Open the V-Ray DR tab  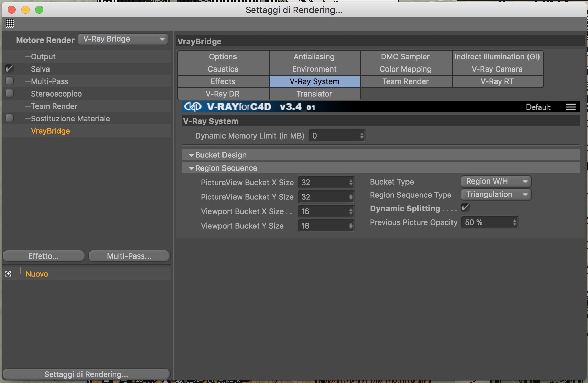(x=224, y=94)
